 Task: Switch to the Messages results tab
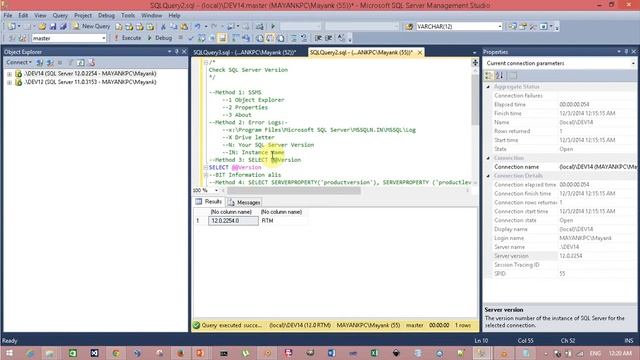tap(244, 202)
